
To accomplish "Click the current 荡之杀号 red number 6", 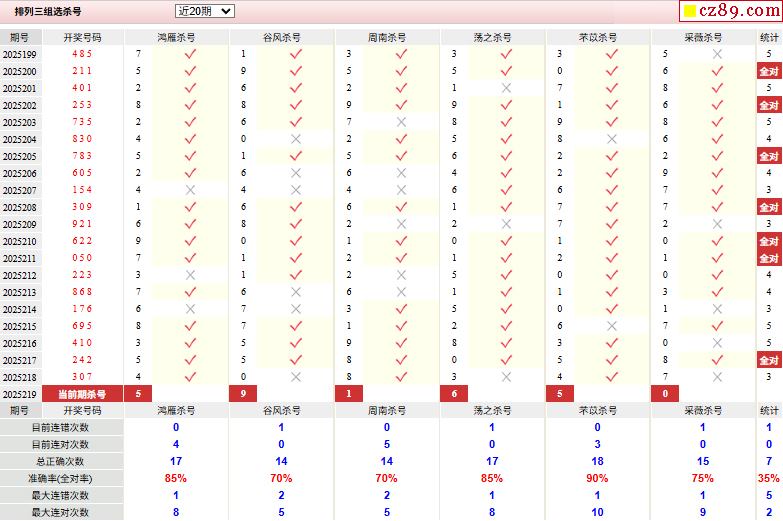I will [454, 394].
